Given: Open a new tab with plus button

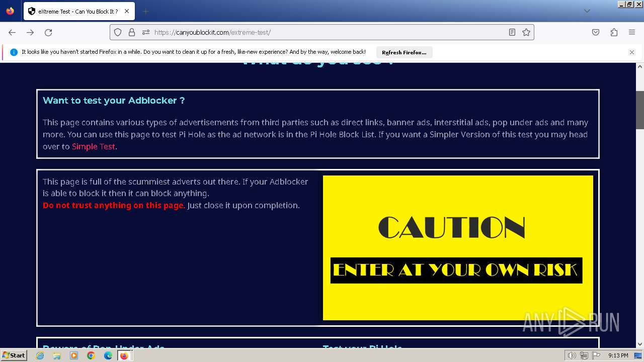Looking at the screenshot, I should tap(145, 11).
